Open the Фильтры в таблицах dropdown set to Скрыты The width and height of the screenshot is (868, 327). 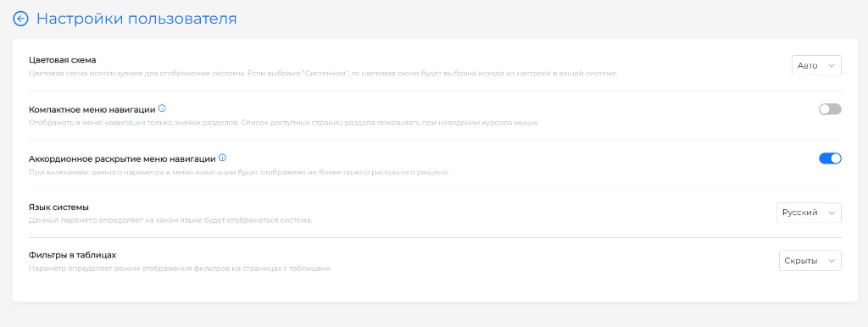810,261
